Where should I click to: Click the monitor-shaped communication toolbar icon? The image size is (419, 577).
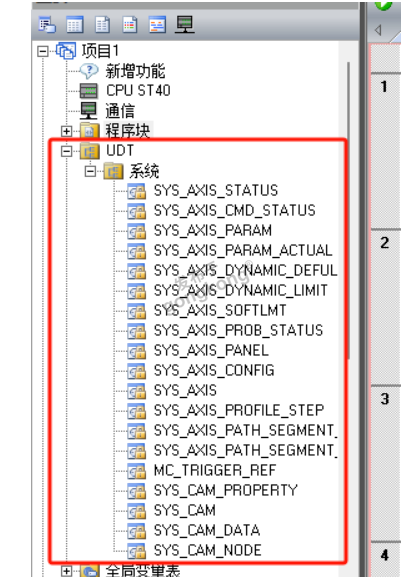pos(185,25)
